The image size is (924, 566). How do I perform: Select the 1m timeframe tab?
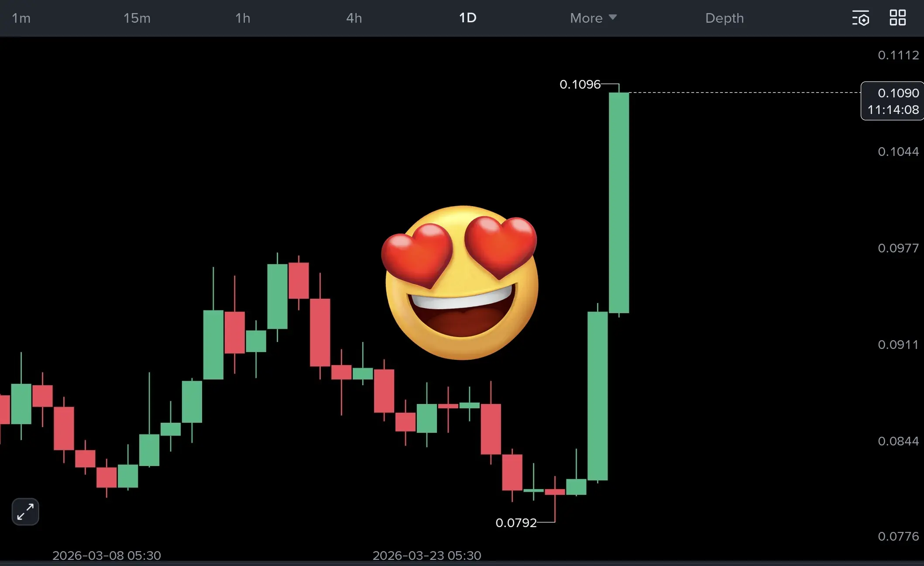click(x=21, y=18)
